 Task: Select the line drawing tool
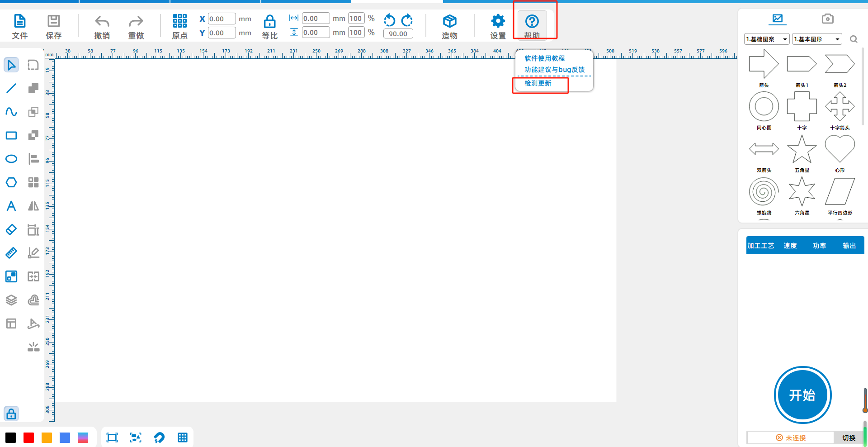[11, 88]
